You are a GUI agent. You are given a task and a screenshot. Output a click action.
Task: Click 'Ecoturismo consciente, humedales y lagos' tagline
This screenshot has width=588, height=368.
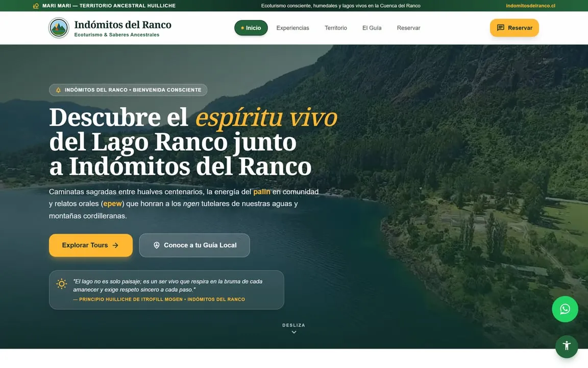(340, 6)
